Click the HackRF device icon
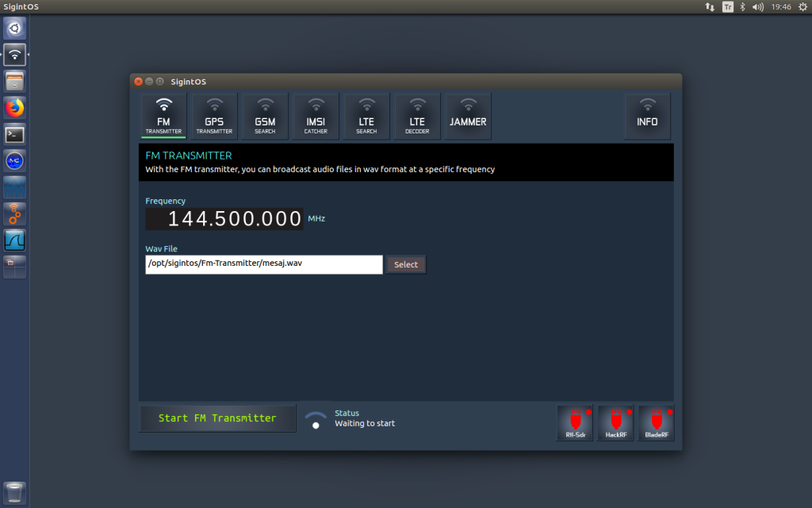The height and width of the screenshot is (508, 812). pos(616,423)
